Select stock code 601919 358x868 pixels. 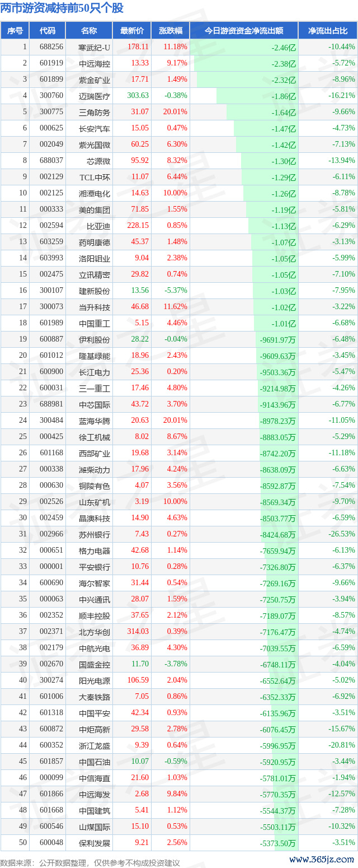[x=51, y=63]
